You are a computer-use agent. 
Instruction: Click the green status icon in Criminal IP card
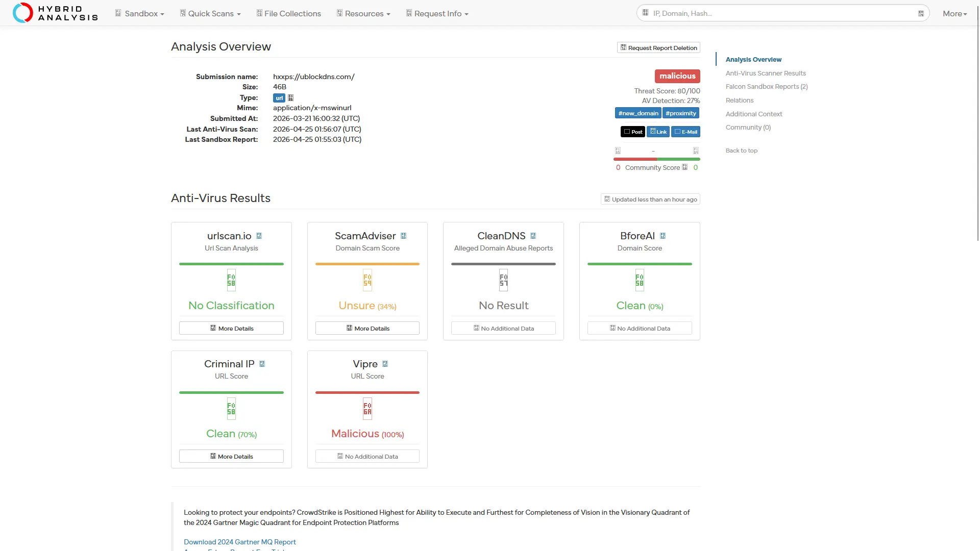pyautogui.click(x=231, y=409)
